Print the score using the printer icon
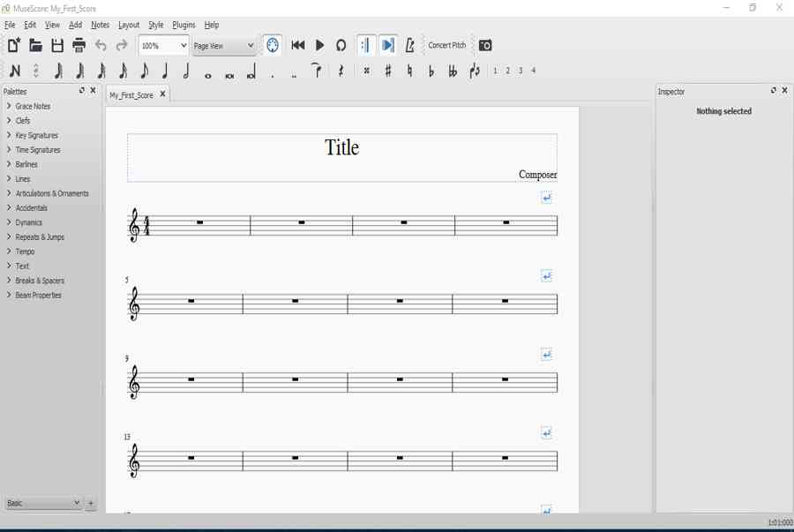The image size is (794, 532). [79, 45]
